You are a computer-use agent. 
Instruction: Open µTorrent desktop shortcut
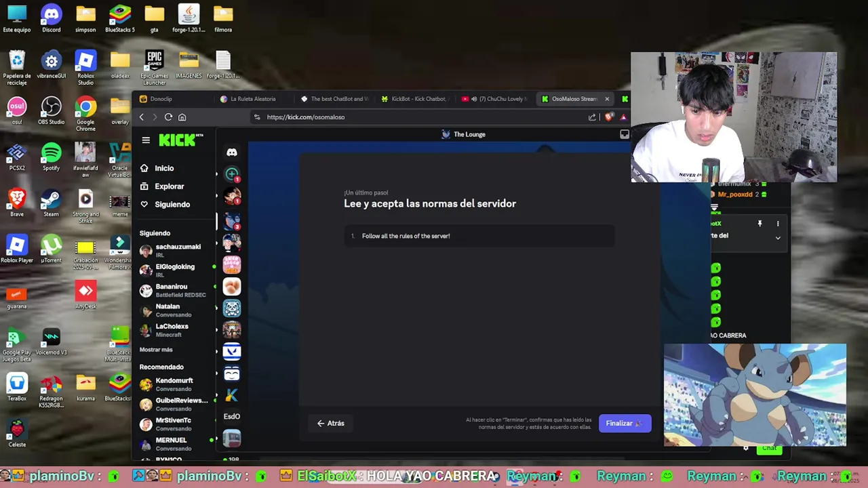pos(52,249)
